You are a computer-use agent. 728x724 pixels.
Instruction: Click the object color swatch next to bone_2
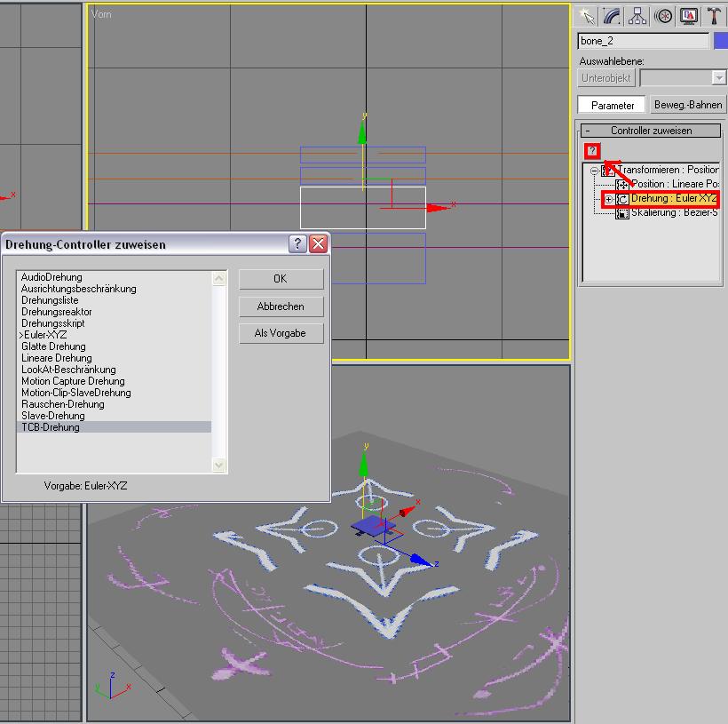point(721,41)
